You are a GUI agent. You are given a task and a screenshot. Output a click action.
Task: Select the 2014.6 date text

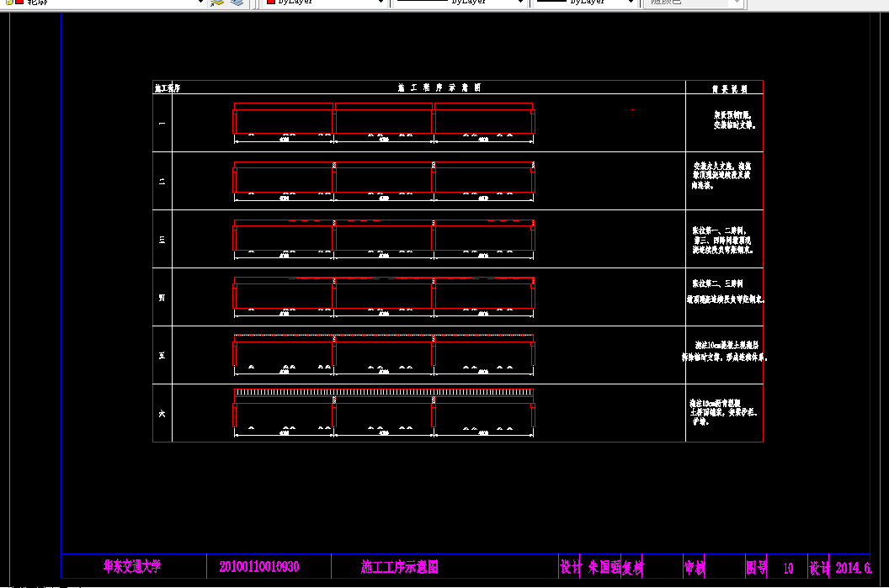tap(854, 568)
